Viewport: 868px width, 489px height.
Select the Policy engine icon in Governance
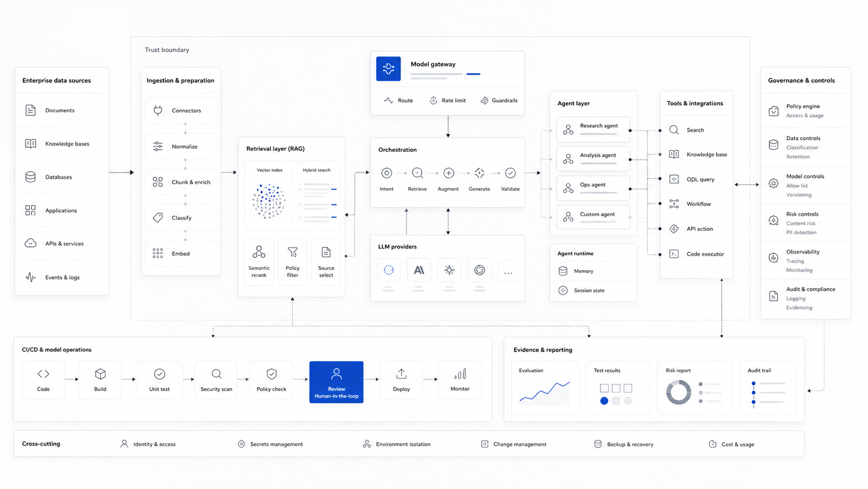[774, 111]
